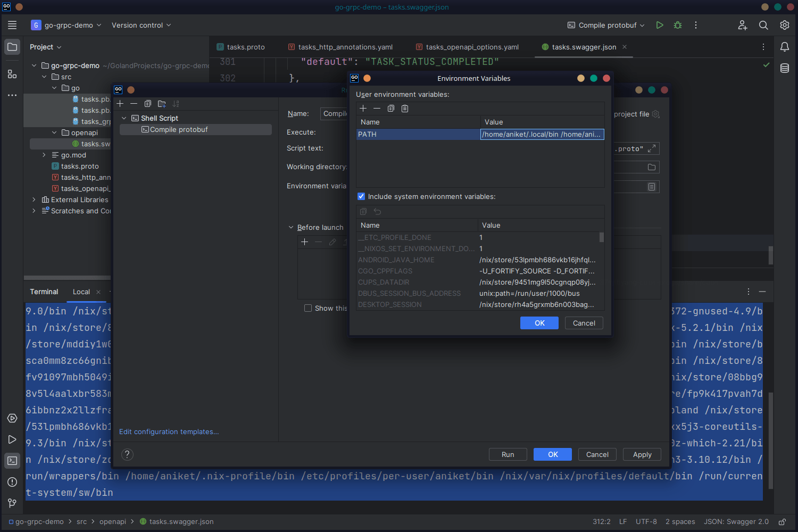Select the tasks_http_annotations.yaml tab
Screen dimensions: 798x532
coord(345,47)
